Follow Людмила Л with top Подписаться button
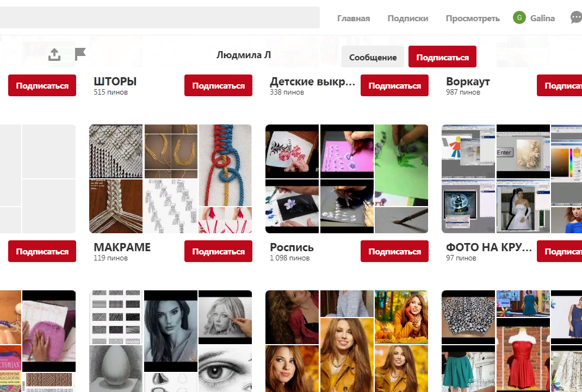582x392 pixels. pos(442,57)
